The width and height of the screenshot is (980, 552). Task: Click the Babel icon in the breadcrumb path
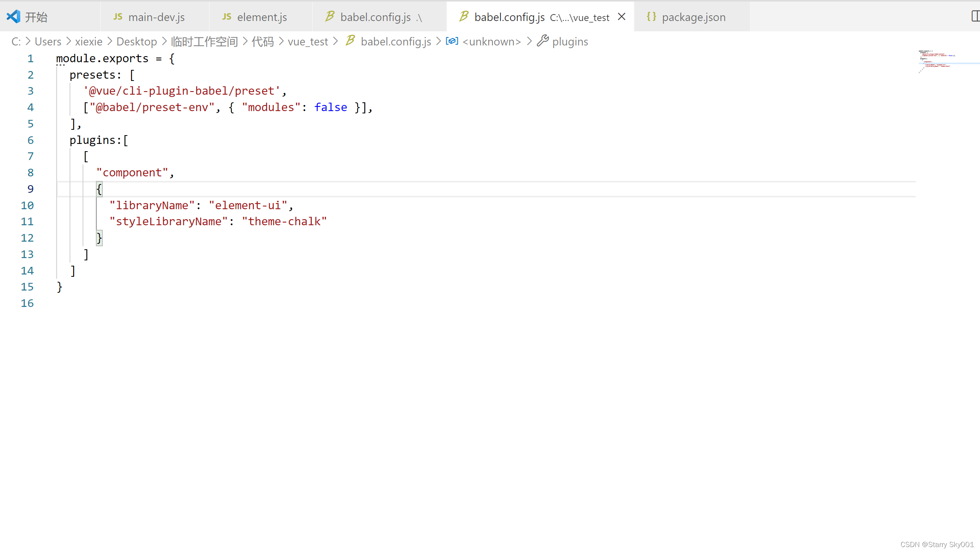coord(350,41)
